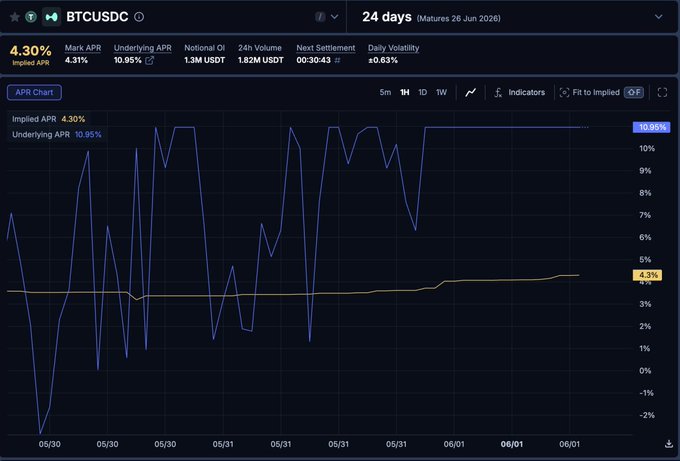The width and height of the screenshot is (680, 461).
Task: Click the 10% y-axis label
Action: click(x=647, y=149)
